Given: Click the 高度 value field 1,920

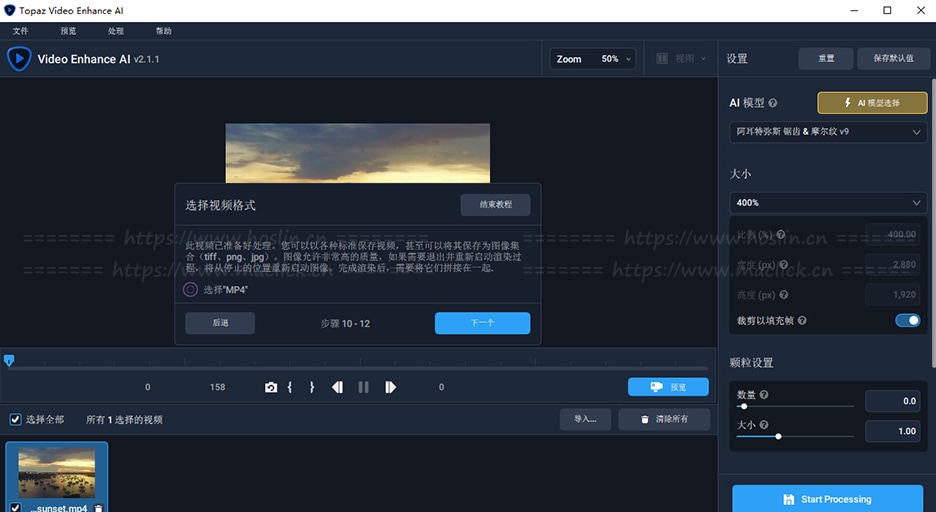Looking at the screenshot, I should coord(892,295).
